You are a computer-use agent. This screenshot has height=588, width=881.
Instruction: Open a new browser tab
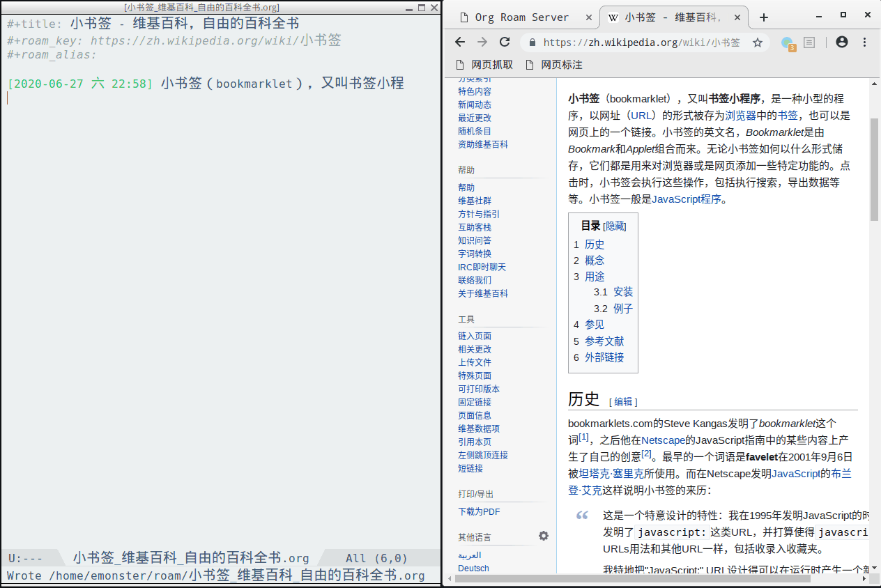764,17
